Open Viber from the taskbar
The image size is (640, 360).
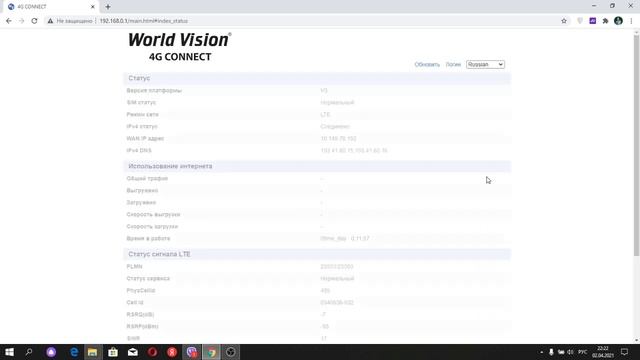tap(192, 352)
